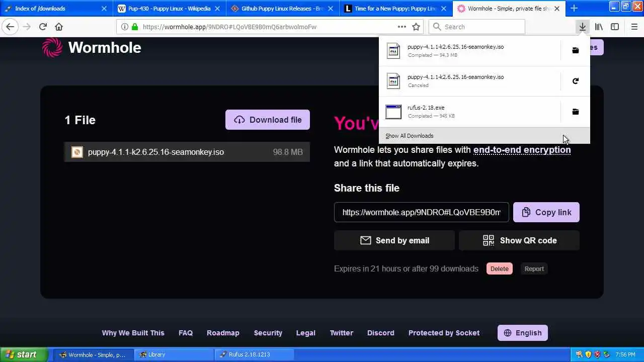Select the rufus-2.18.exe download entry
Viewport: 644px width, 362px height.
coord(469,112)
